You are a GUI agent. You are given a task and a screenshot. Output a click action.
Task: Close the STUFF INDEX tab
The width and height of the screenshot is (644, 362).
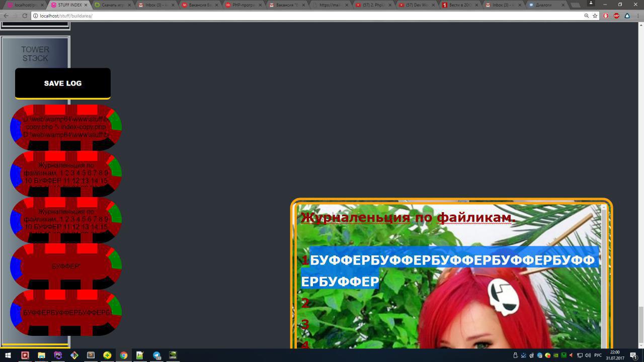click(86, 5)
